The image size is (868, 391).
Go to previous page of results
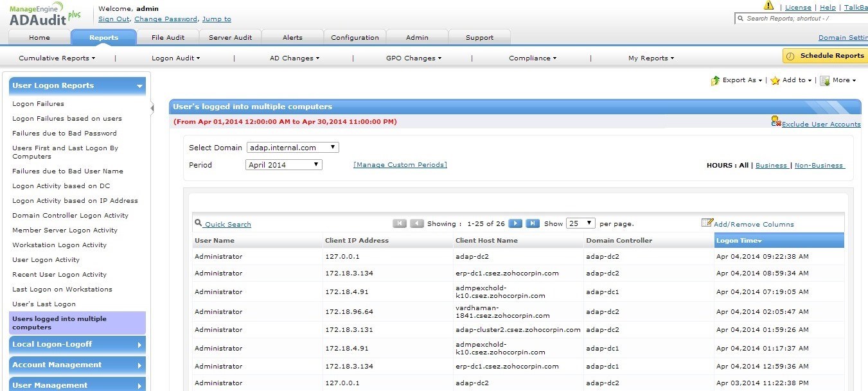(x=417, y=223)
